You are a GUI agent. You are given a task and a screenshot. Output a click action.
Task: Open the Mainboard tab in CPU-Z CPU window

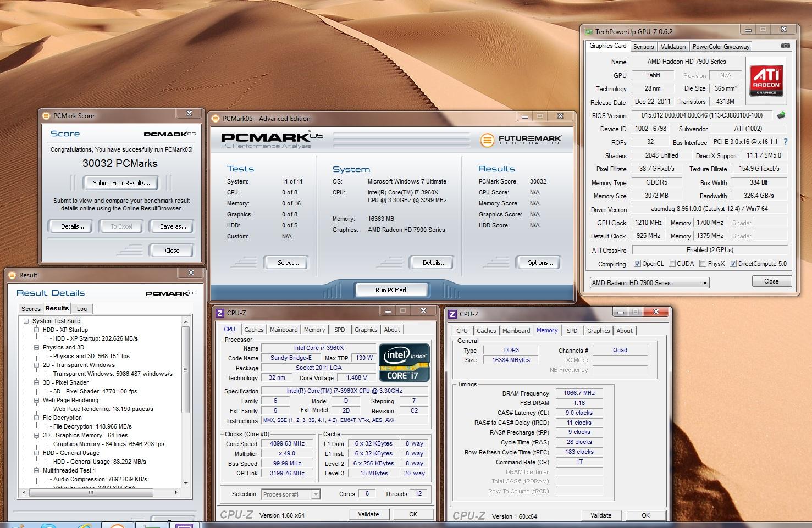[284, 330]
